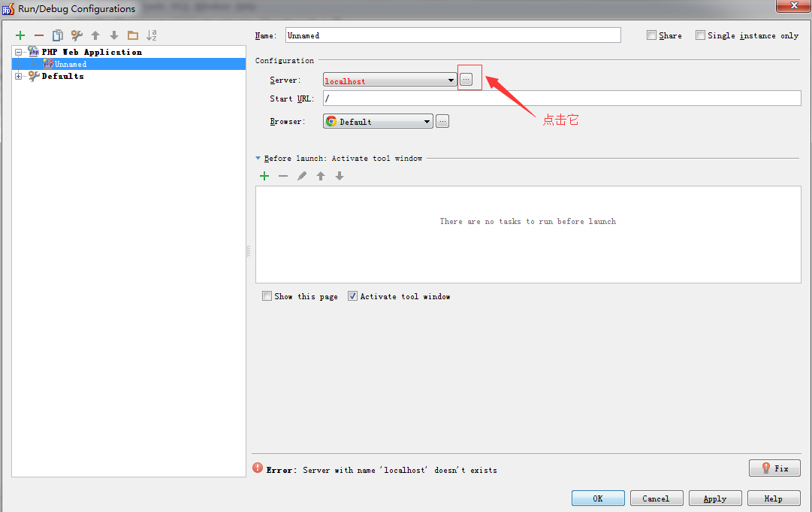Click the red error icon beside Error message
The width and height of the screenshot is (812, 512).
click(x=258, y=468)
